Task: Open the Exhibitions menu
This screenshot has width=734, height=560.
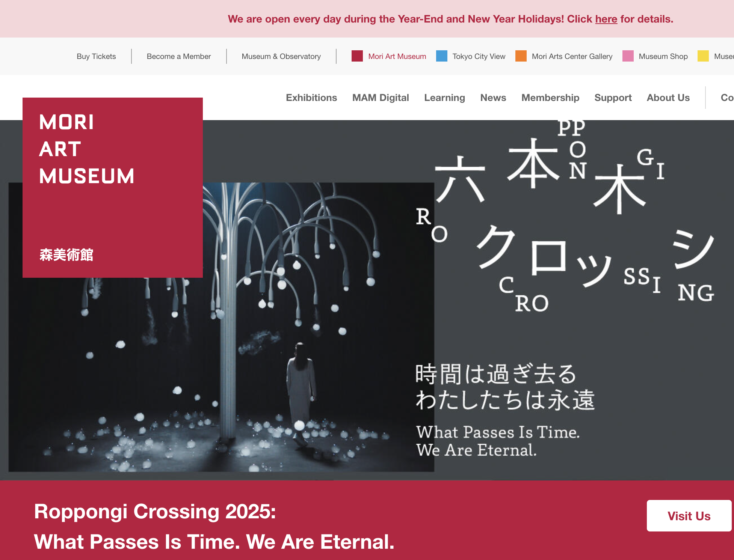Action: coord(311,98)
